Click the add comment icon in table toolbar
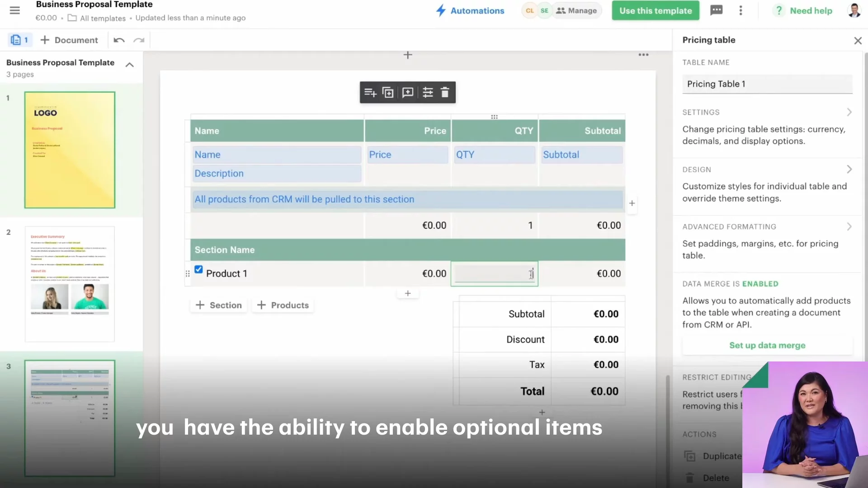868x488 pixels. [408, 93]
